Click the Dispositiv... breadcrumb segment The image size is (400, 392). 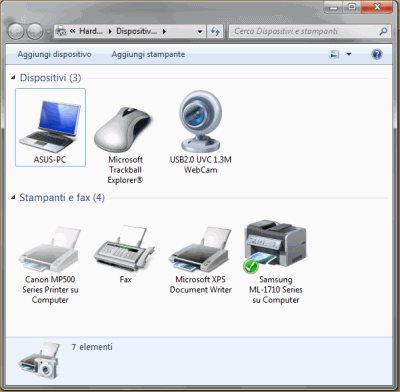pyautogui.click(x=137, y=31)
